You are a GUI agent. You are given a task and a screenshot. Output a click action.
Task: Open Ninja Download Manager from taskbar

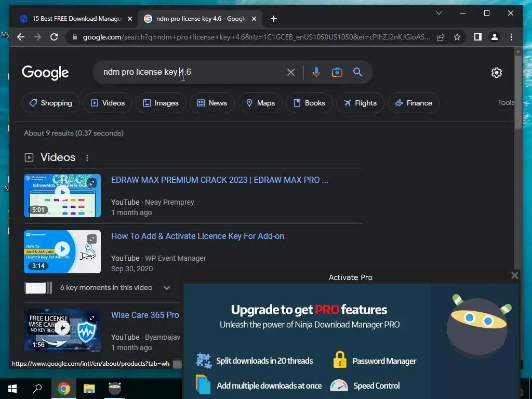115,388
